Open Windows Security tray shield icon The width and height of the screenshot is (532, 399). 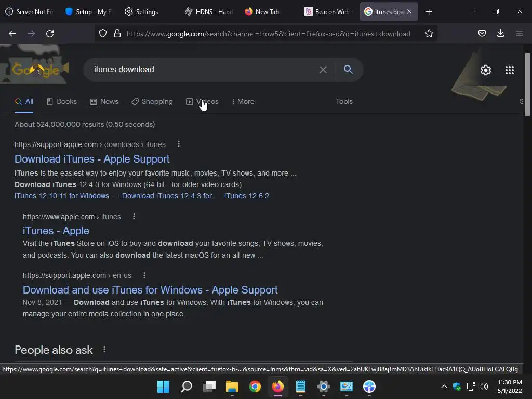pyautogui.click(x=457, y=387)
